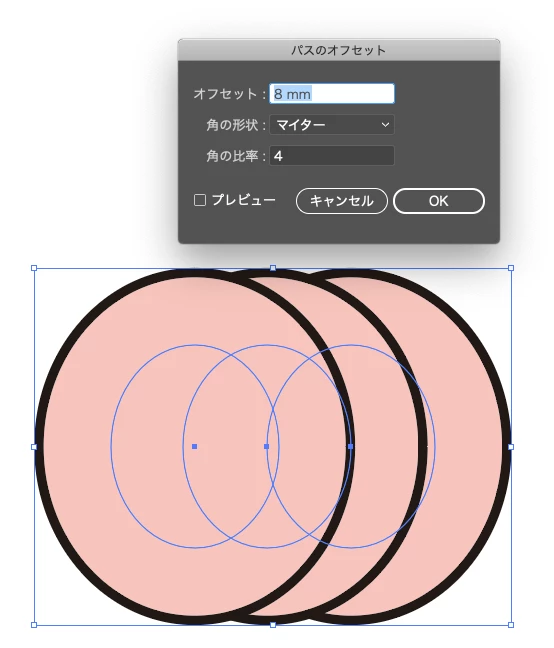Enable the プレビュー checkbox
This screenshot has height=648, width=554.
[200, 200]
